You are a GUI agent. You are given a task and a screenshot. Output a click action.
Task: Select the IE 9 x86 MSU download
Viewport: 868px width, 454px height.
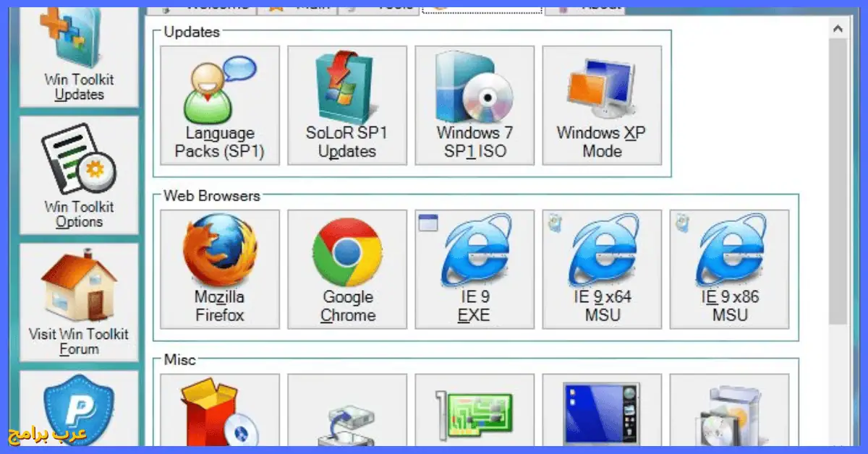tap(729, 270)
